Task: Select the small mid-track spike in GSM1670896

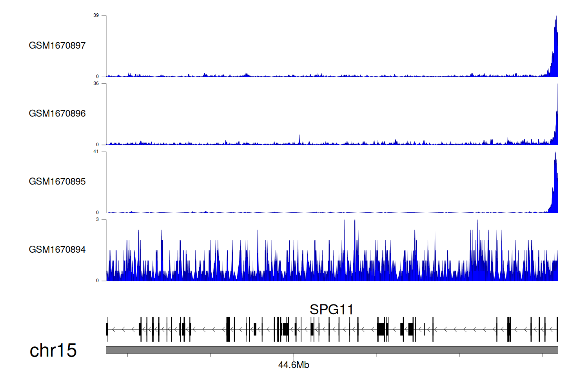Action: coord(299,139)
